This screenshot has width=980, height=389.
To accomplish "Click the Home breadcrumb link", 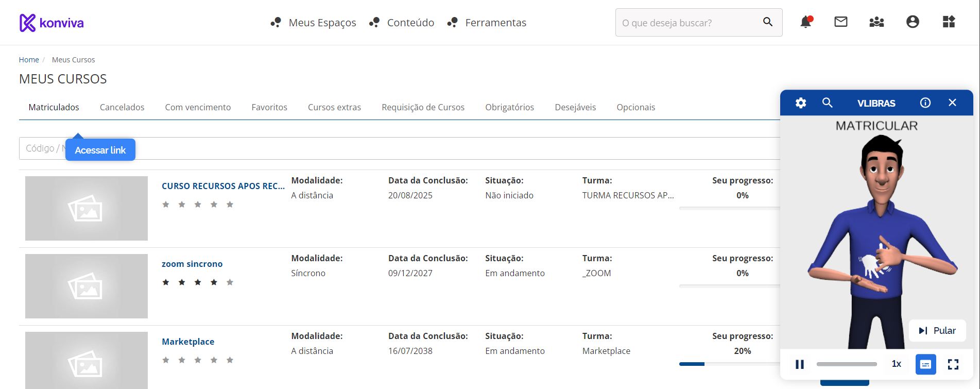I will pos(29,60).
